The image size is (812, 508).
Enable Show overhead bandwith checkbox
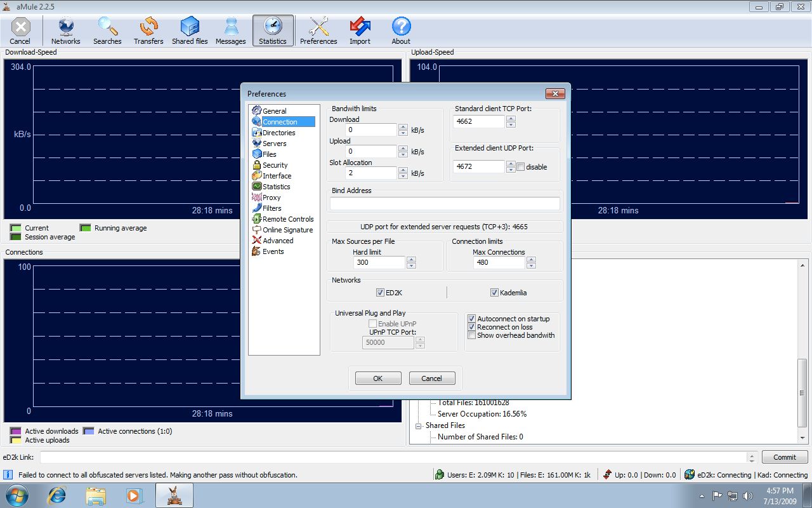[471, 335]
